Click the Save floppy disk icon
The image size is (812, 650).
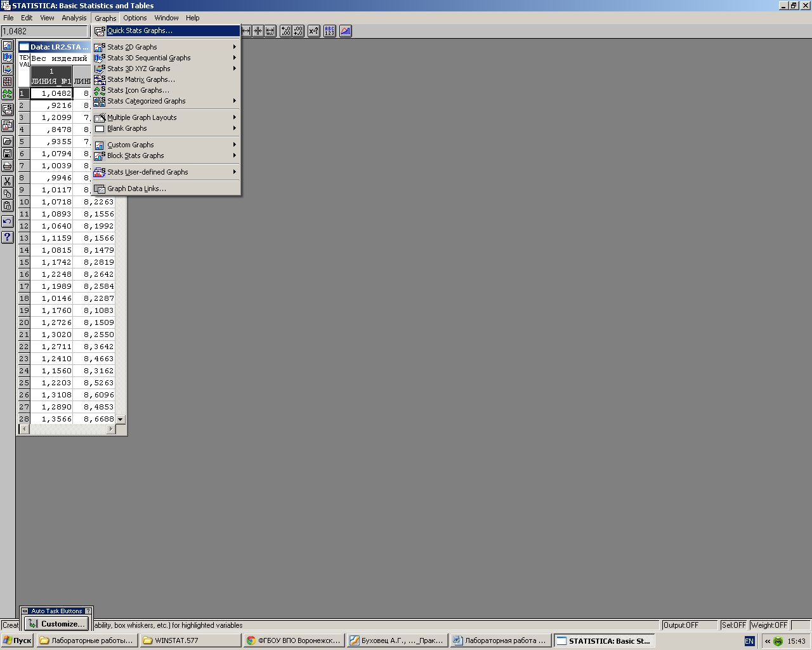pyautogui.click(x=7, y=154)
